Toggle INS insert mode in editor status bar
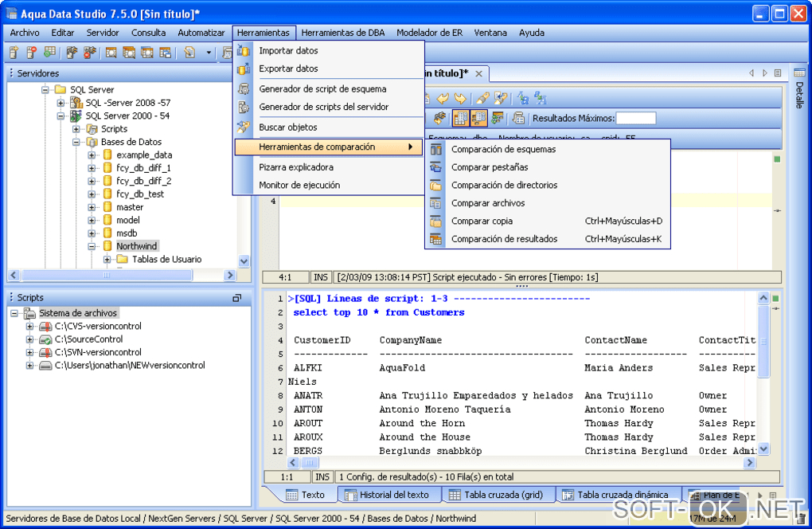Viewport: 812px width, 529px height. 322,277
